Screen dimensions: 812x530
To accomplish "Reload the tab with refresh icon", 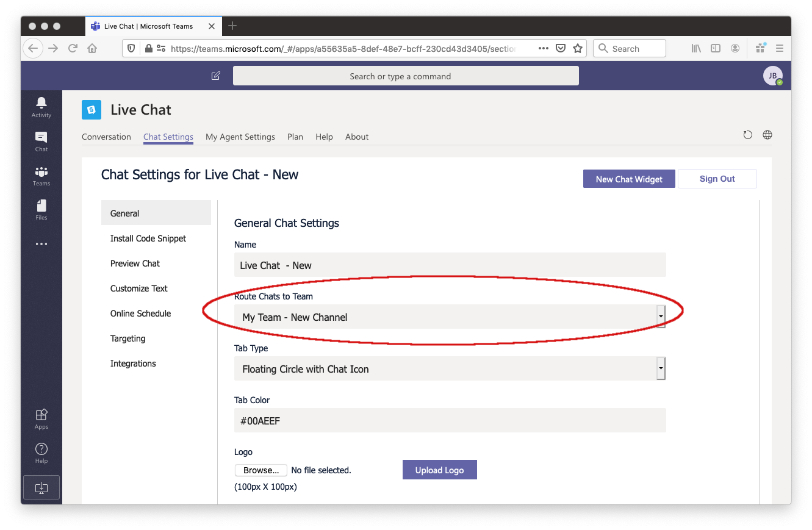I will (748, 135).
